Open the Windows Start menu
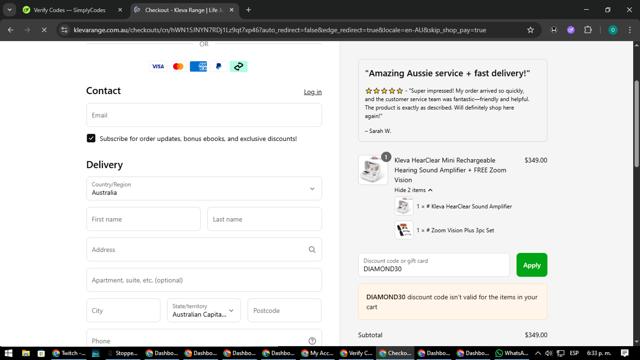 [x=9, y=353]
